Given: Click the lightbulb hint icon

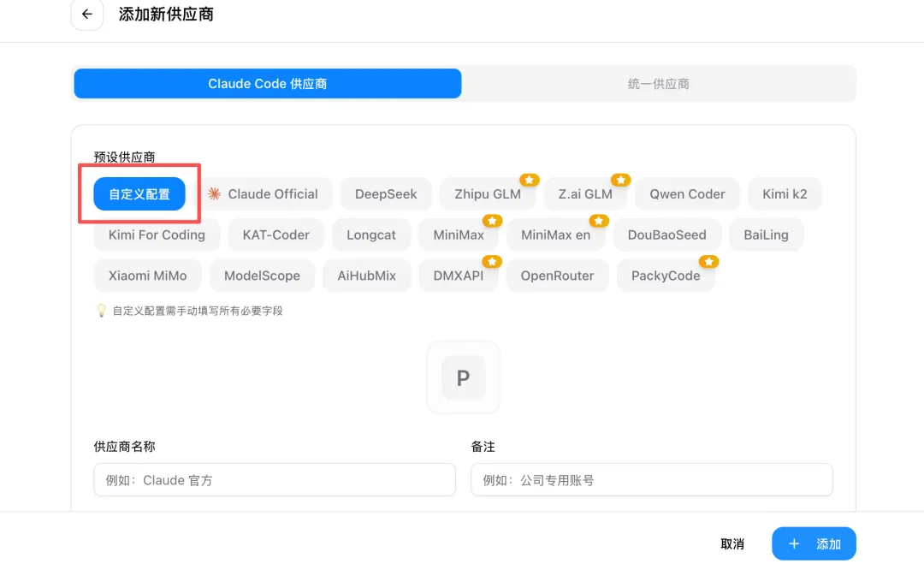Looking at the screenshot, I should (x=101, y=311).
